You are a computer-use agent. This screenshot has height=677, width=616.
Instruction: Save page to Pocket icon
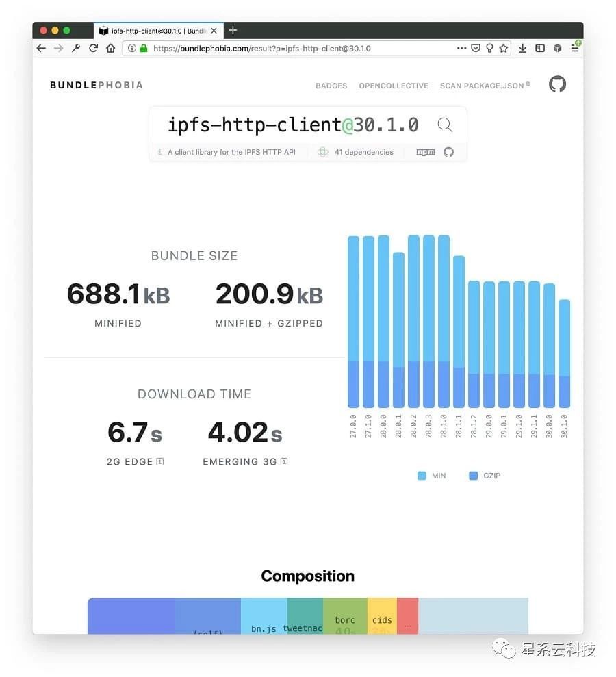[x=475, y=49]
